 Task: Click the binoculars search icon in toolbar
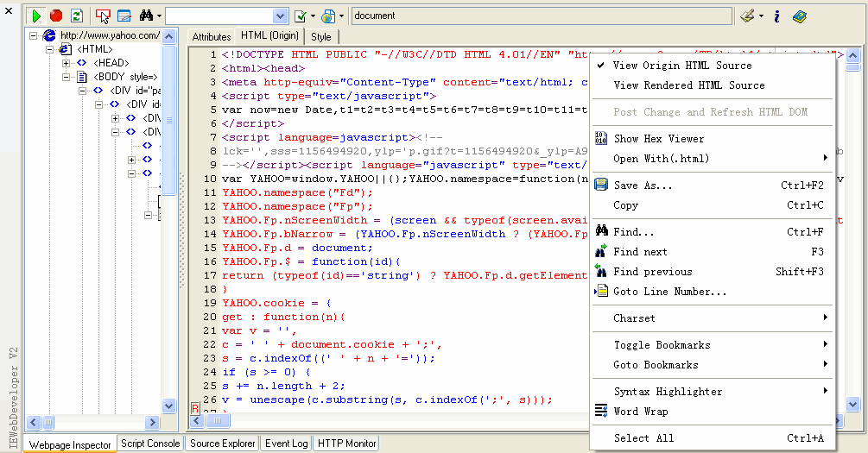[x=146, y=16]
